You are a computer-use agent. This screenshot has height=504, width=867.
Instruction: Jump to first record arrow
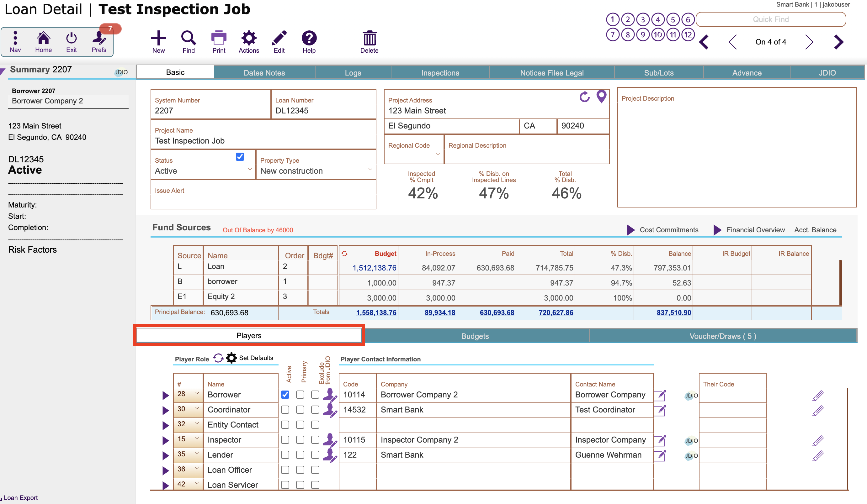(x=704, y=42)
